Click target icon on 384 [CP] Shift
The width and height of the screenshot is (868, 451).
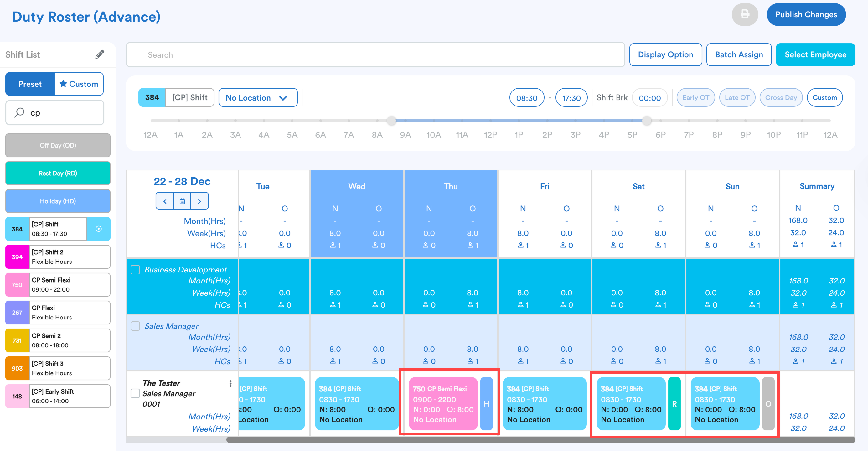[x=98, y=229]
